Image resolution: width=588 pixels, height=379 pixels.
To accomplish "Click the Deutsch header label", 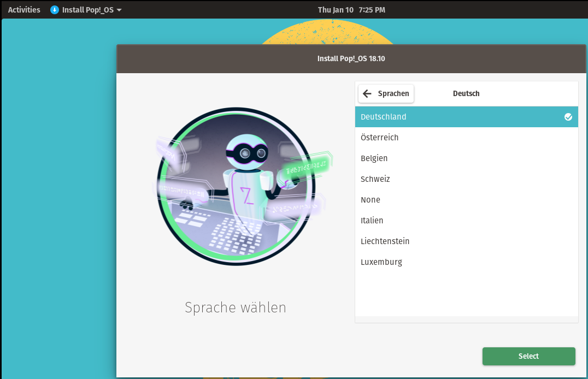I will point(466,93).
